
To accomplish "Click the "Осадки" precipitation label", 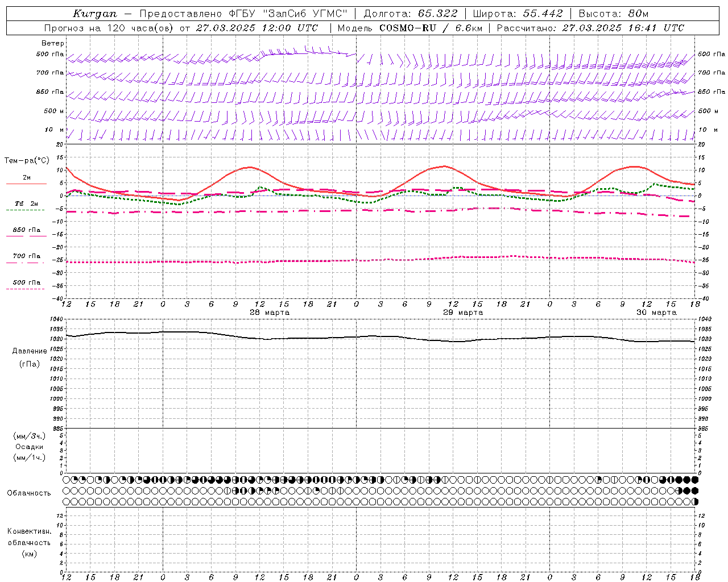I will click(x=29, y=447).
